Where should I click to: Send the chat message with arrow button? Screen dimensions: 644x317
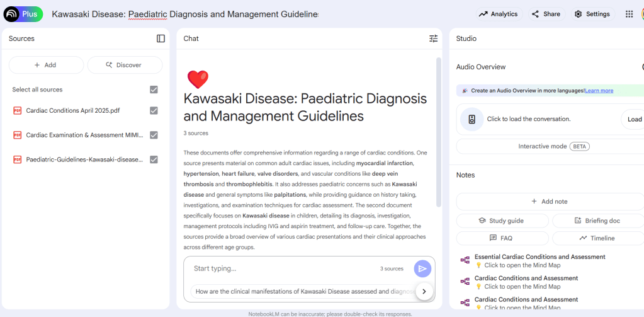pyautogui.click(x=422, y=268)
